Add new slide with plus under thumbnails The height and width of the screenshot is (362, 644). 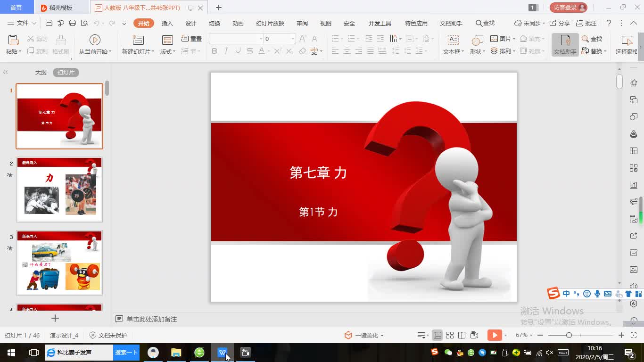coord(55,319)
